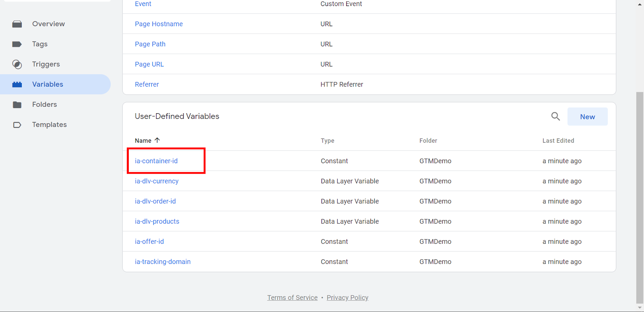Open the Page Hostname built-in variable
Screen dimensions: 644x312
[159, 24]
